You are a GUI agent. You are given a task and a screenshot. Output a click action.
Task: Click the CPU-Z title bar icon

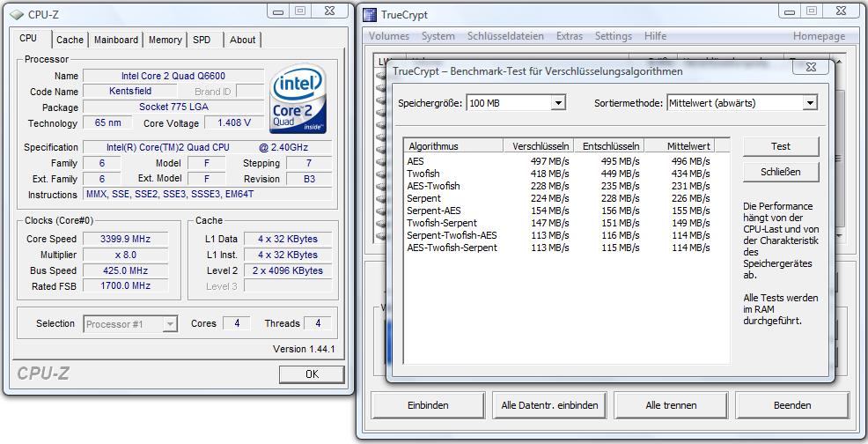click(x=17, y=15)
